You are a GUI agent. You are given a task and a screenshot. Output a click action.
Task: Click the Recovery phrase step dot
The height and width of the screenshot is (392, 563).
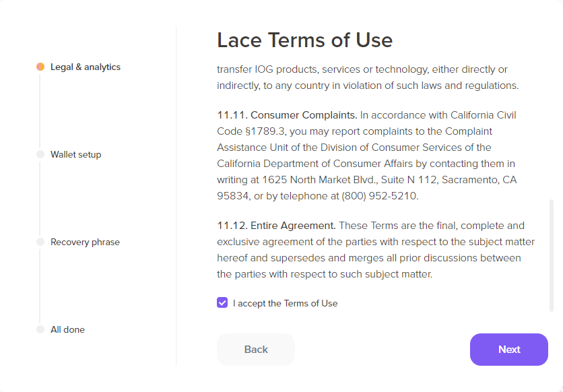pos(40,242)
